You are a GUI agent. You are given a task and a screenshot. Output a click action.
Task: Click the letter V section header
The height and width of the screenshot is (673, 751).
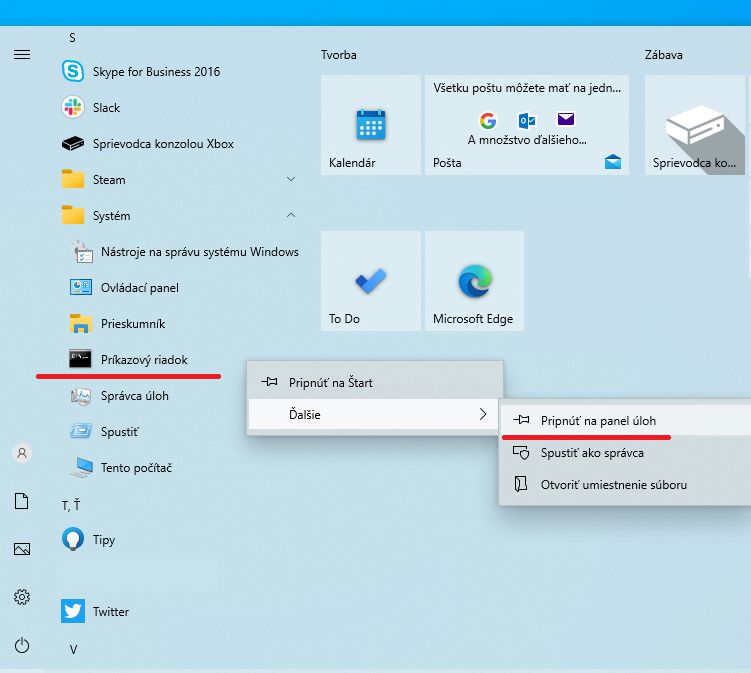[x=73, y=649]
